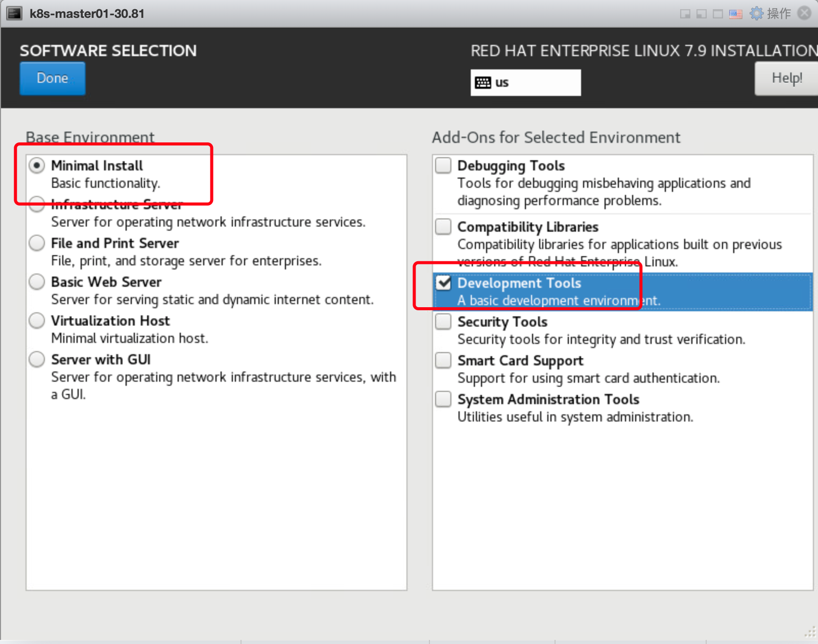Click 'Utilities useful in system administration.' text
Viewport: 818px width, 644px height.
pos(575,417)
